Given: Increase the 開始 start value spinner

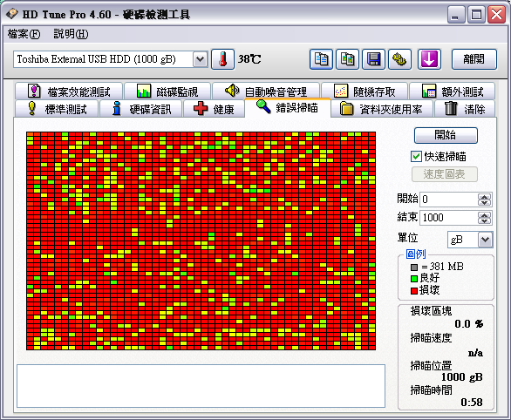Looking at the screenshot, I should point(484,196).
